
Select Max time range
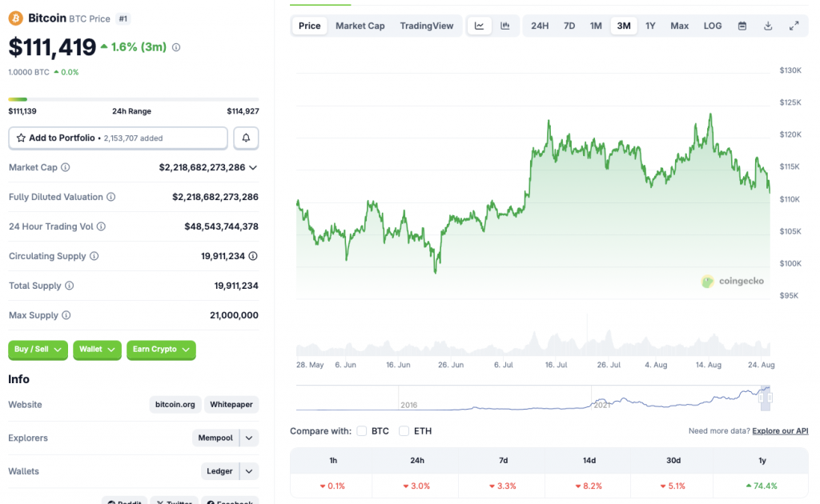coord(679,26)
